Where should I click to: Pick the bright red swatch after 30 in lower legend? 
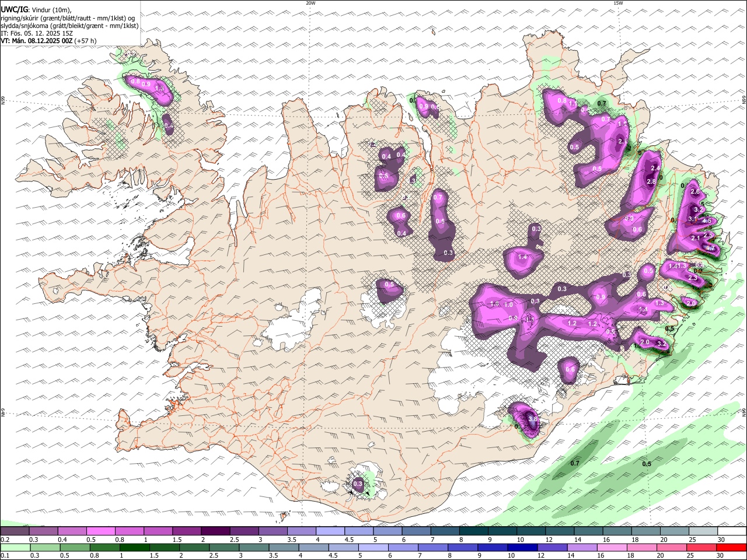(732, 548)
